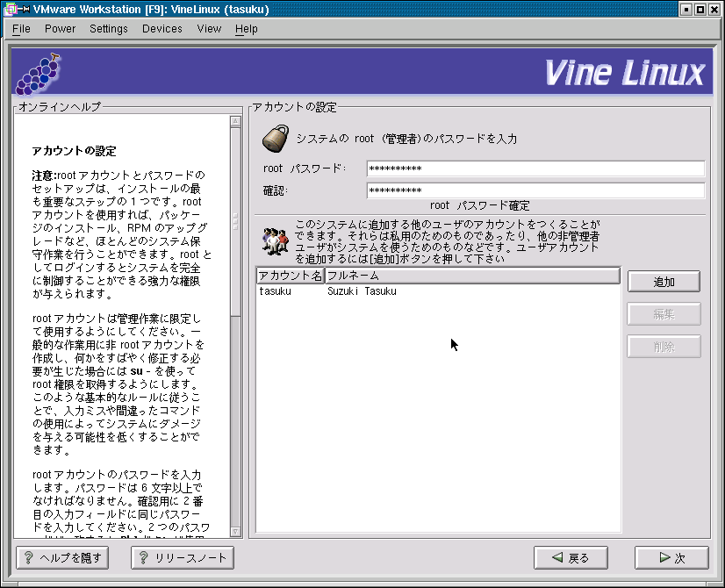Click the アカウント名 column header
725x588 pixels.
[x=290, y=276]
